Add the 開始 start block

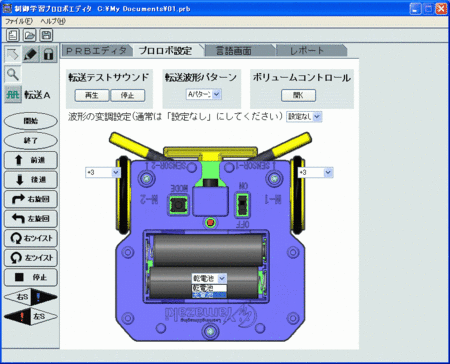pos(31,121)
